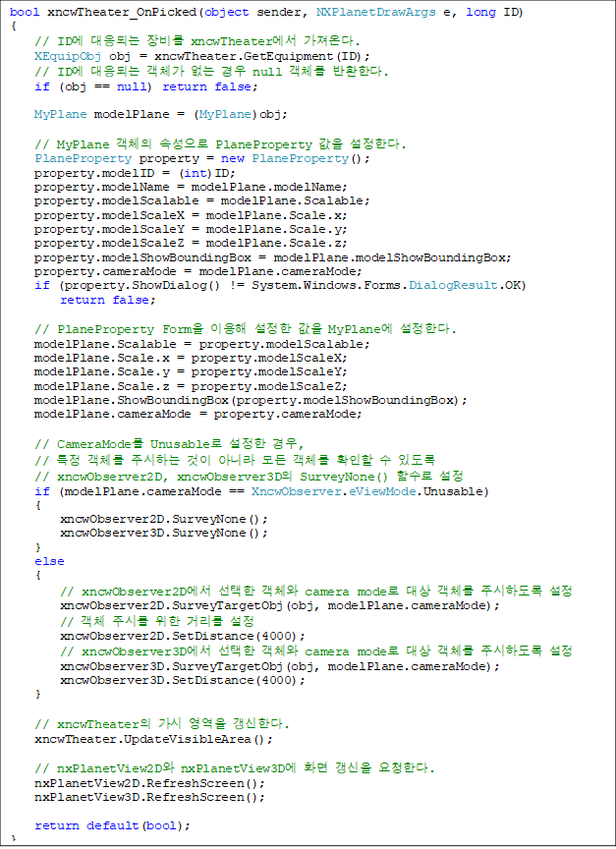This screenshot has height=849, width=616.
Task: Click the line "modelPlane.Scale.x = property.modelScaleX;"
Action: [x=191, y=359]
